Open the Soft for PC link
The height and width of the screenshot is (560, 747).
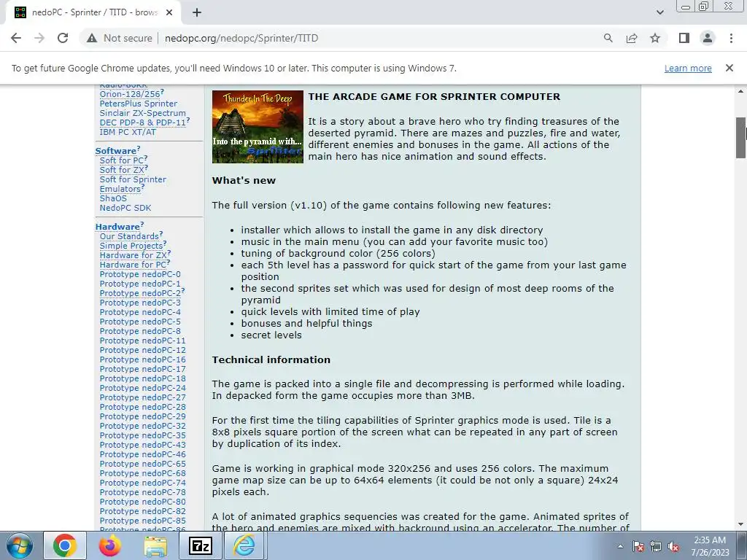point(122,160)
